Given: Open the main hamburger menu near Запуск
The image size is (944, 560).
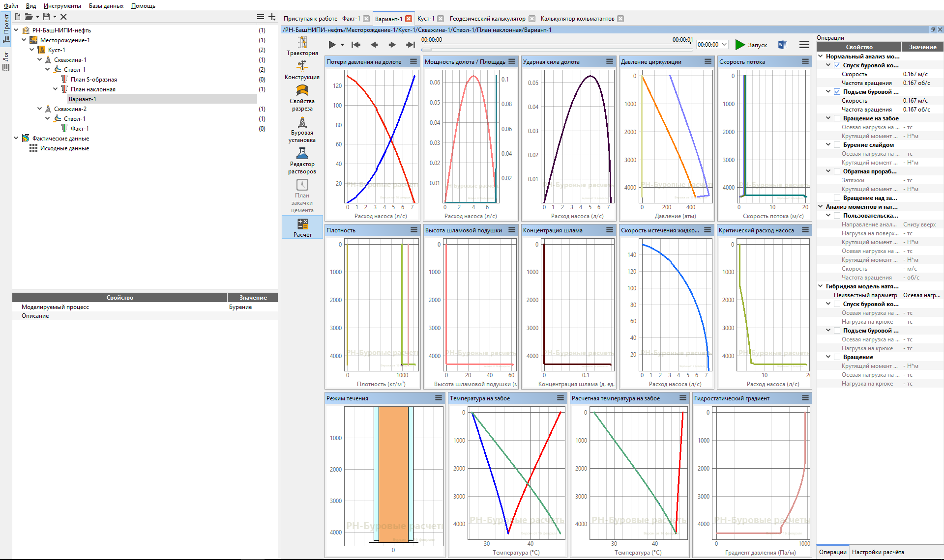Looking at the screenshot, I should tap(804, 45).
